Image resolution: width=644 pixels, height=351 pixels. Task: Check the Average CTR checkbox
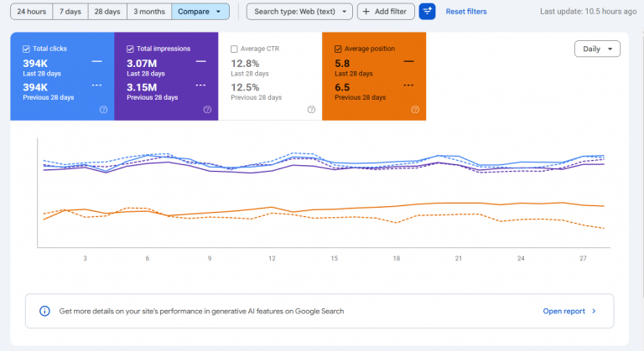click(x=234, y=49)
